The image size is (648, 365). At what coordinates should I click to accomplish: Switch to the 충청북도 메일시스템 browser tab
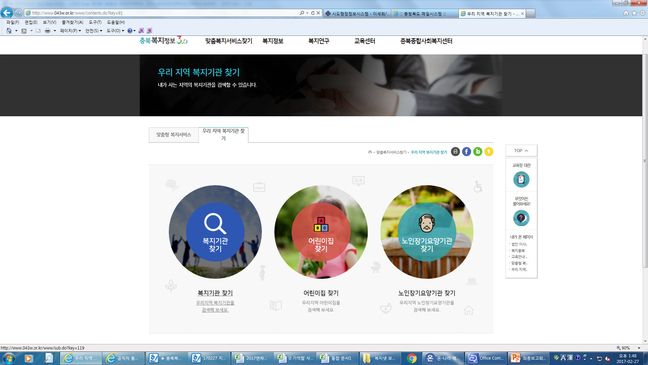[x=425, y=14]
